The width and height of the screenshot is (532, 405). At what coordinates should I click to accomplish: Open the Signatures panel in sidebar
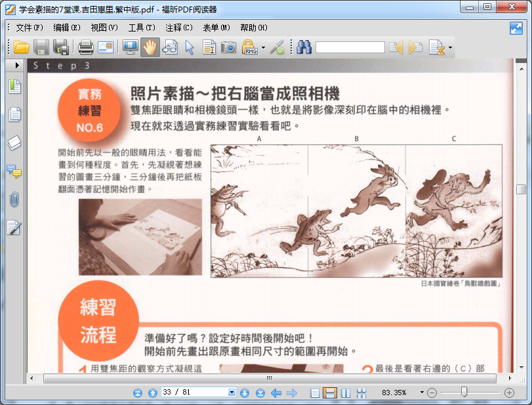pyautogui.click(x=14, y=228)
